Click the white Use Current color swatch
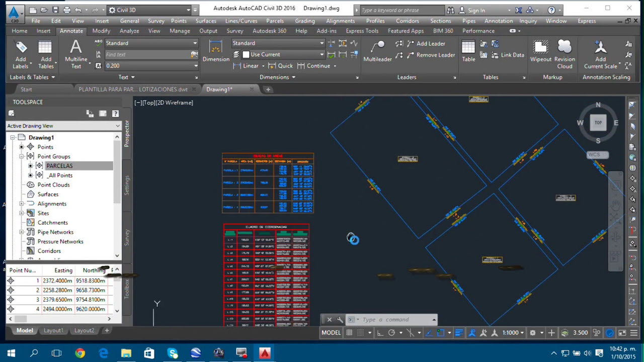Screen dimensions: 644x362 (246, 54)
